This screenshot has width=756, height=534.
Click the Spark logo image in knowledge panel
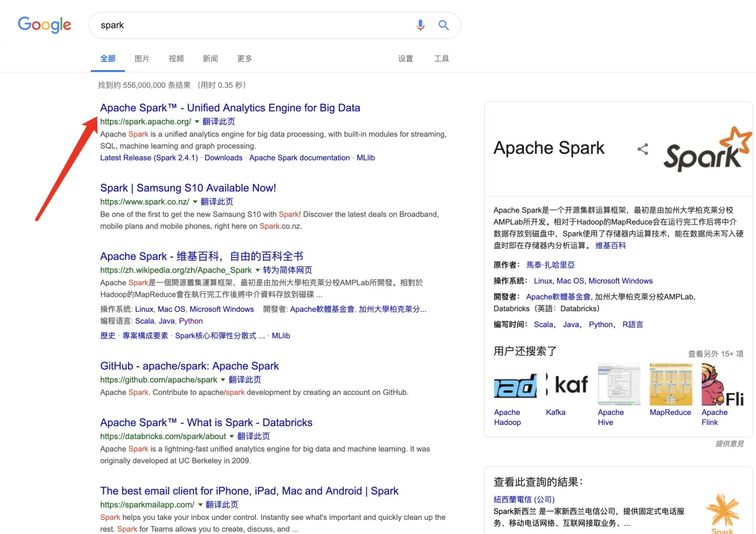[708, 149]
